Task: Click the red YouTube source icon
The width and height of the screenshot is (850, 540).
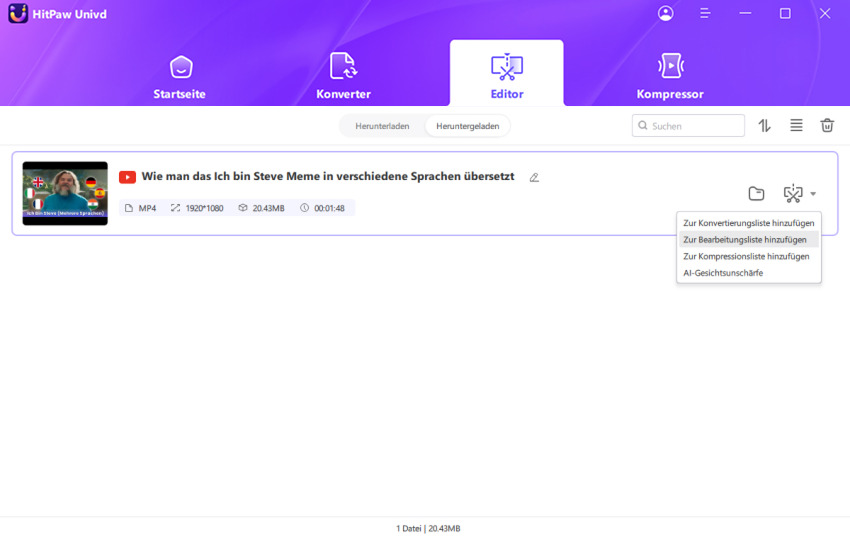Action: (127, 177)
